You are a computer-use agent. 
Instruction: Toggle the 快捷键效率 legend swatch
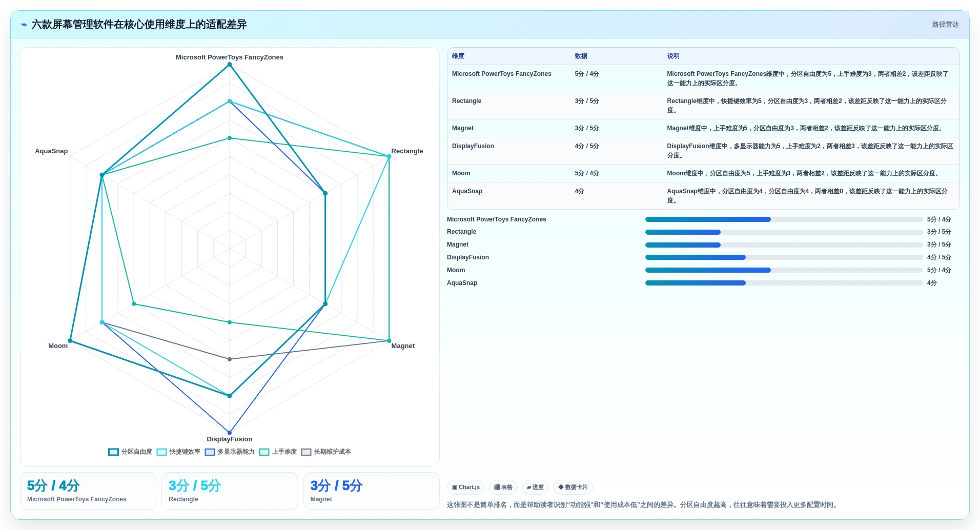click(161, 452)
